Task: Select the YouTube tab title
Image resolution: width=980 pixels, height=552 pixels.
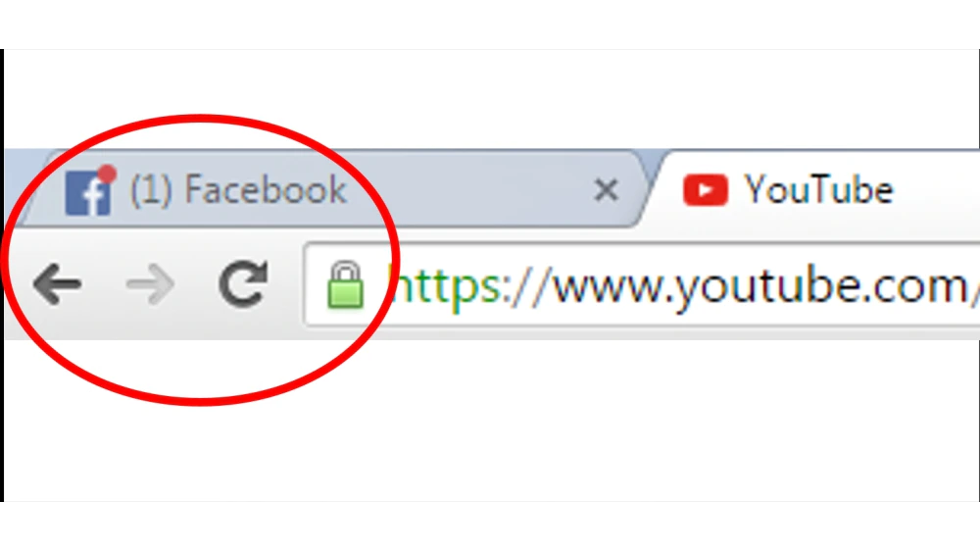Action: [x=818, y=189]
